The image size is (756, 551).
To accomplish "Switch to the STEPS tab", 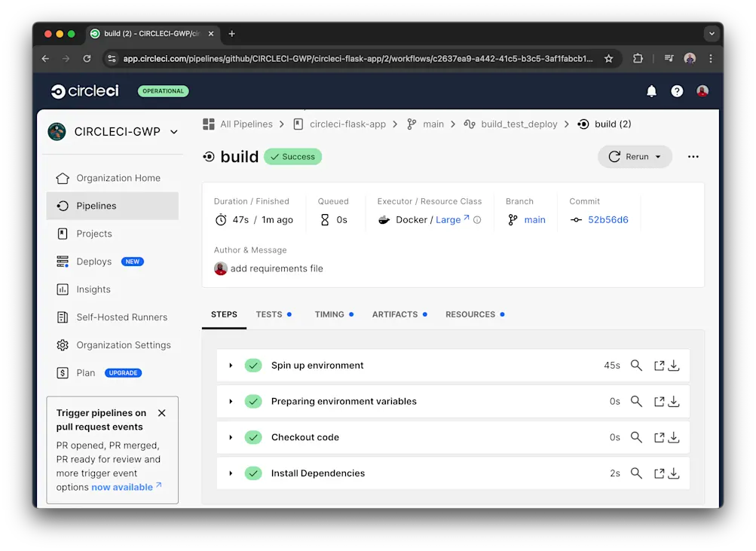I will coord(224,314).
